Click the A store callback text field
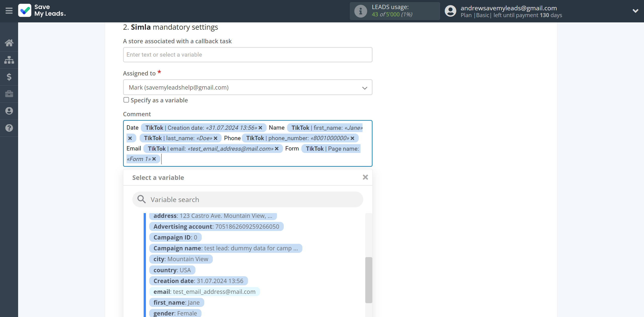This screenshot has height=317, width=644. pos(247,54)
